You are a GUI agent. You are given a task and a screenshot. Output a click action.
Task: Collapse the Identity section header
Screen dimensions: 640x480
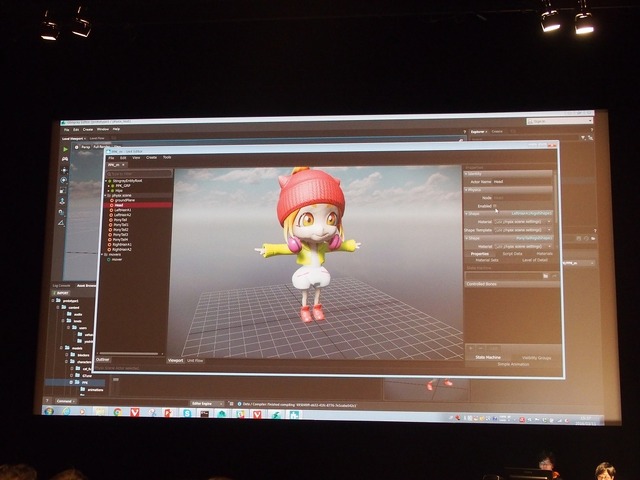pos(508,174)
